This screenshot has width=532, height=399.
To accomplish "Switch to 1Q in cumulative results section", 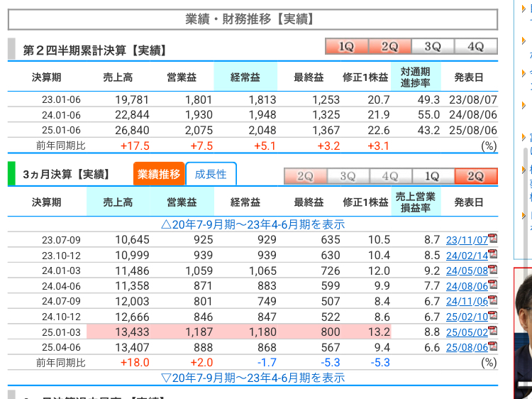I will click(346, 47).
